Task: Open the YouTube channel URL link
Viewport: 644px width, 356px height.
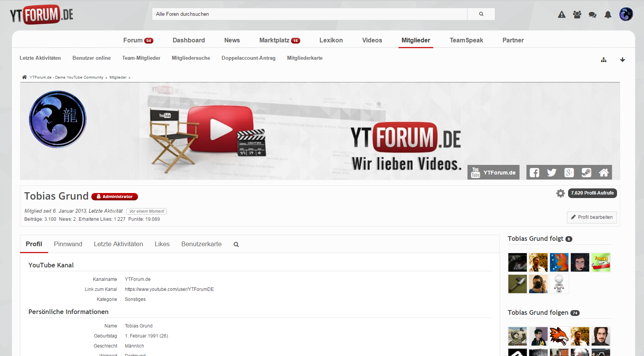Action: click(x=169, y=289)
